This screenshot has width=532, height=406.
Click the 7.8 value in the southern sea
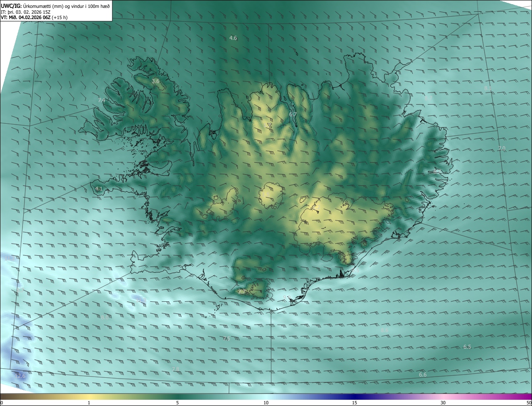coord(175,369)
